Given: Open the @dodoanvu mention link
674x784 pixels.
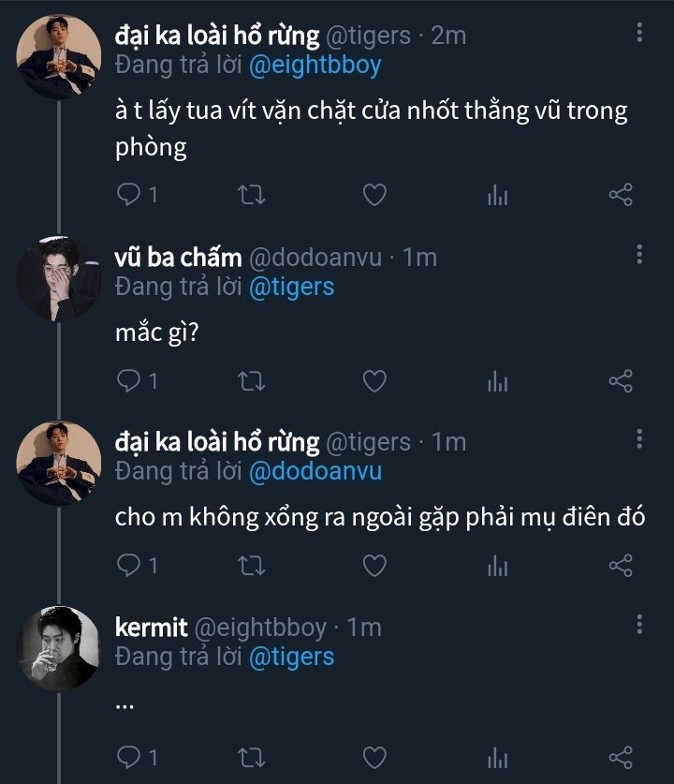Looking at the screenshot, I should 315,471.
